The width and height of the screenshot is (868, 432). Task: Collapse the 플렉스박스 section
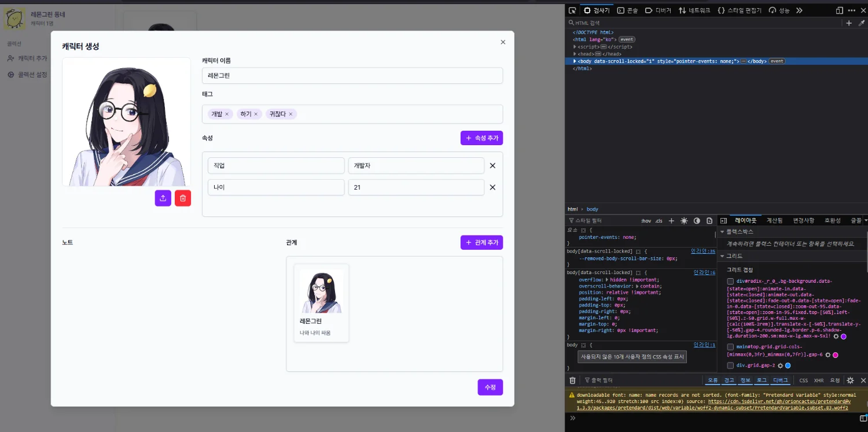(x=722, y=232)
